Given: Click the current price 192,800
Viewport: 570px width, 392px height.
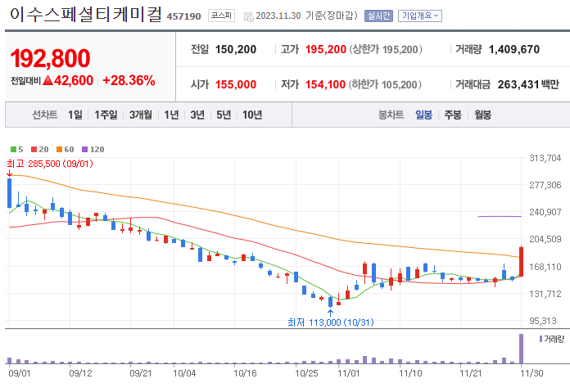Looking at the screenshot, I should (x=50, y=58).
